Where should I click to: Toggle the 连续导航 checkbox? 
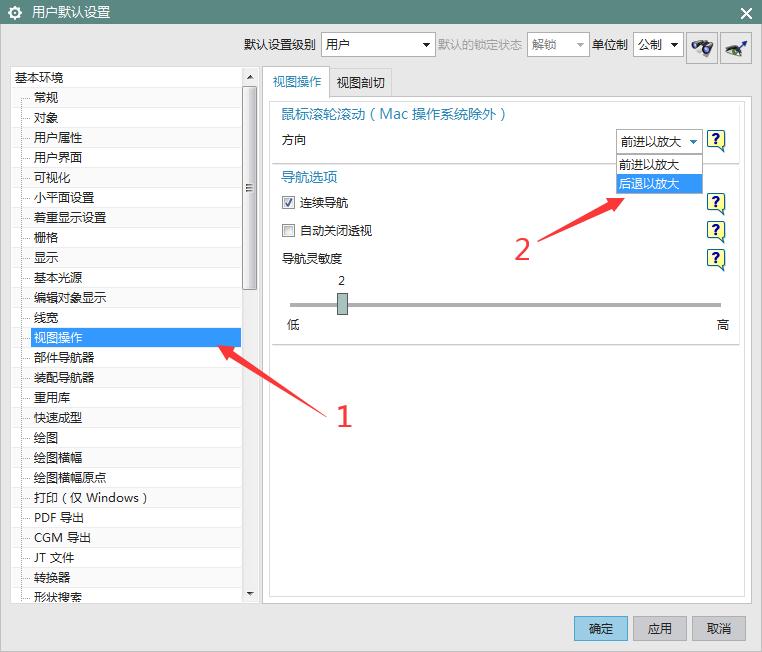pos(288,202)
